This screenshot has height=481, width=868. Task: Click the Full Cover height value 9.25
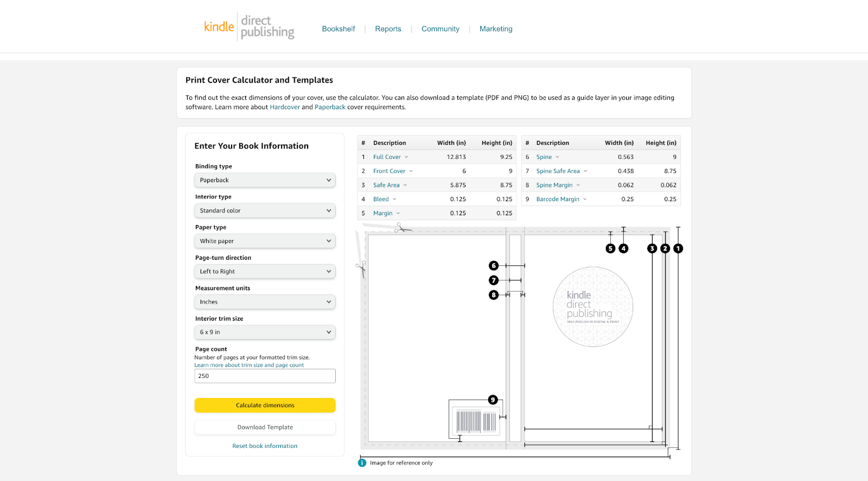point(506,157)
